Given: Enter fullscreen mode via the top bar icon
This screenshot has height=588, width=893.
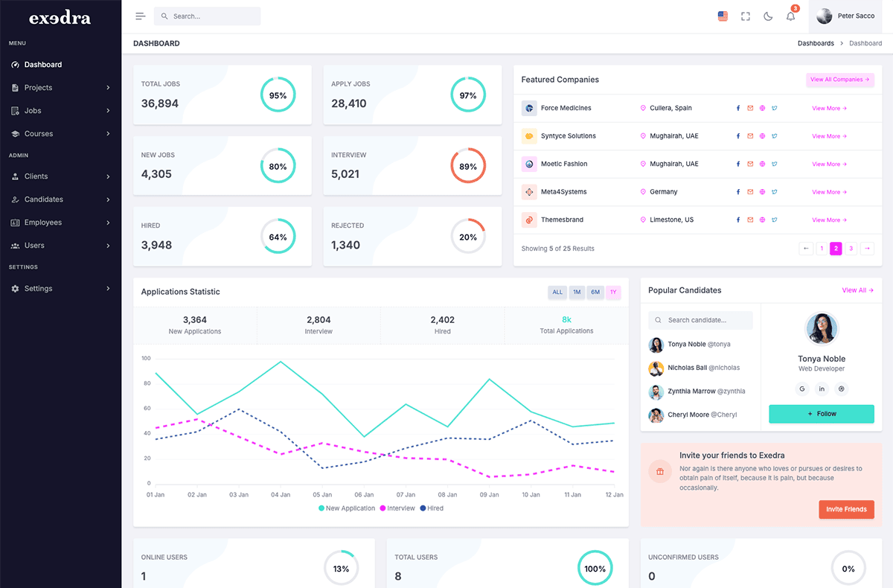Looking at the screenshot, I should (746, 16).
